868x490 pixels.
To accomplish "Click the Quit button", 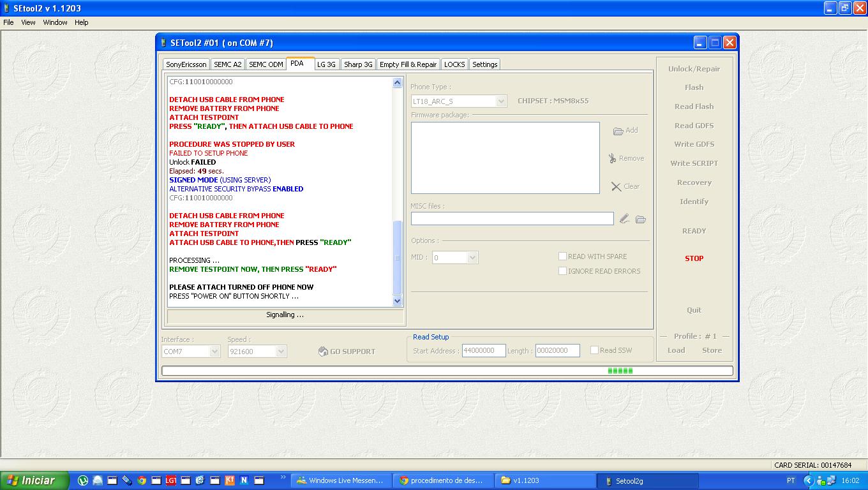I will click(x=694, y=310).
